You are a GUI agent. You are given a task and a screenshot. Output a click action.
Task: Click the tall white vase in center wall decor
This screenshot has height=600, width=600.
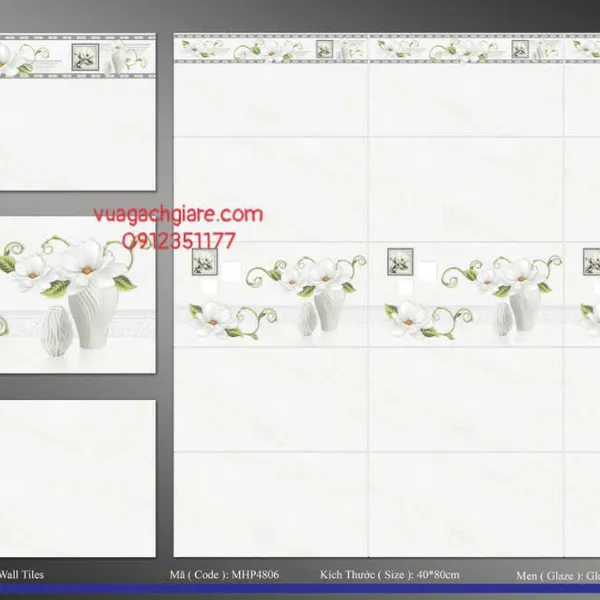(524, 308)
